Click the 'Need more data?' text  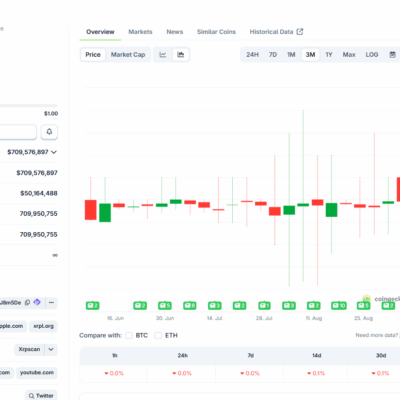377,335
